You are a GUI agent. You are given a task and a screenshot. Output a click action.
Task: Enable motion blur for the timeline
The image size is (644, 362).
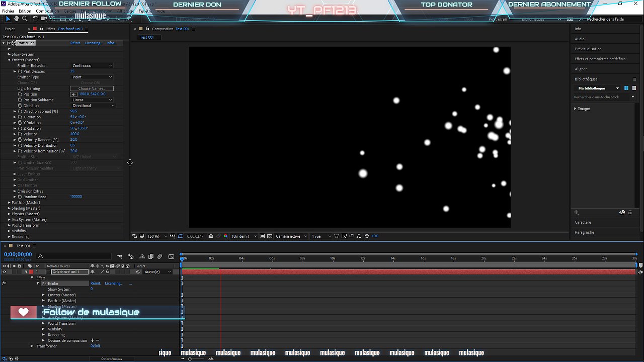click(x=159, y=256)
